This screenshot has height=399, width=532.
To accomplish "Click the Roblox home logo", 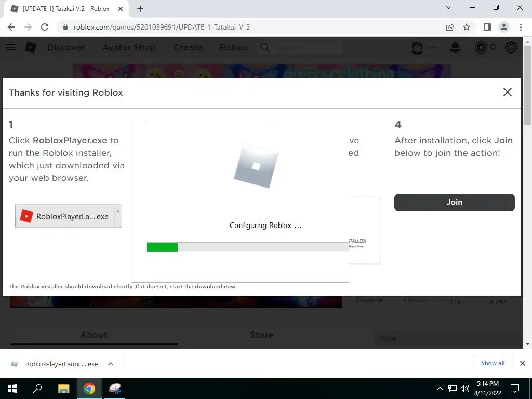I will (x=31, y=47).
